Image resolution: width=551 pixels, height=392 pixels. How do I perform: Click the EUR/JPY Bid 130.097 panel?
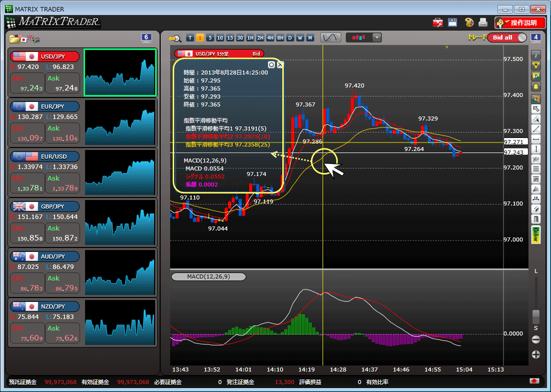pos(28,133)
